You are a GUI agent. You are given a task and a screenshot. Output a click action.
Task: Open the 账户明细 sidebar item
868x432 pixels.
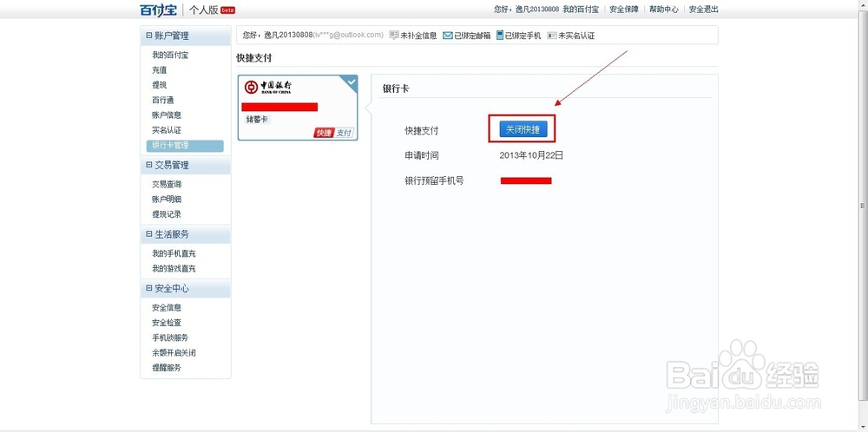(x=167, y=200)
